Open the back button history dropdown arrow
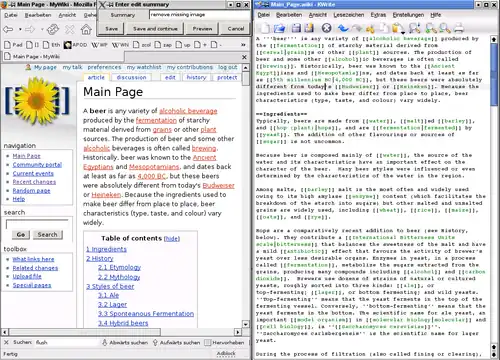The width and height of the screenshot is (500, 360). (20, 30)
